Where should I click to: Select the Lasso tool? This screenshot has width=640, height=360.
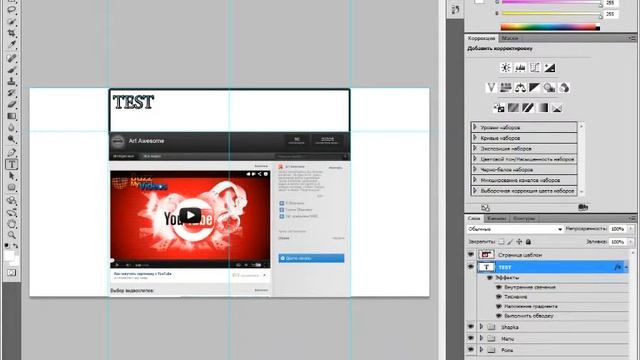click(x=11, y=10)
